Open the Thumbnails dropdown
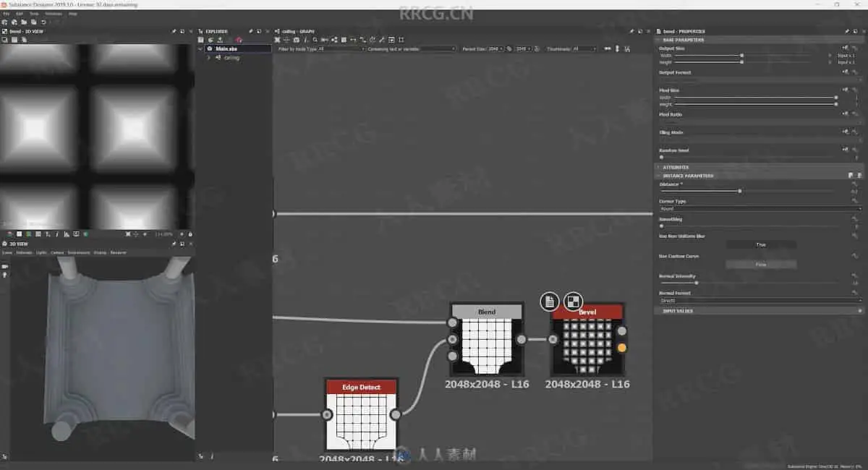868x470 pixels. (584, 48)
